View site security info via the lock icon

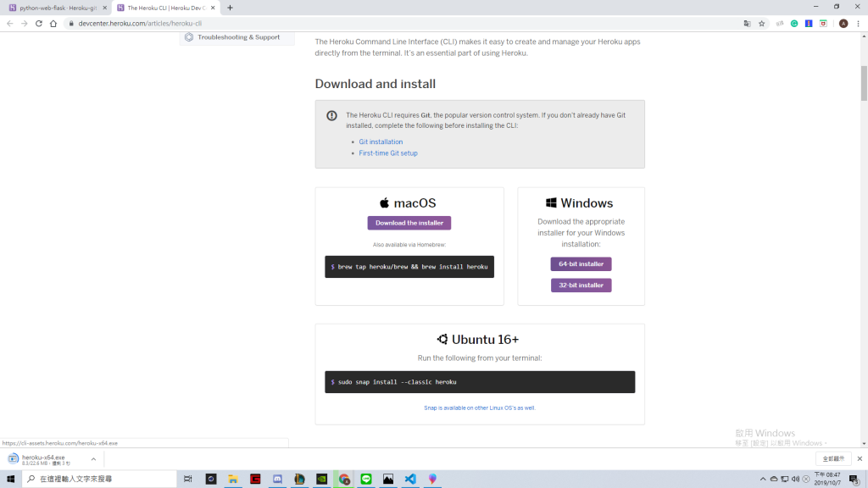pyautogui.click(x=71, y=23)
